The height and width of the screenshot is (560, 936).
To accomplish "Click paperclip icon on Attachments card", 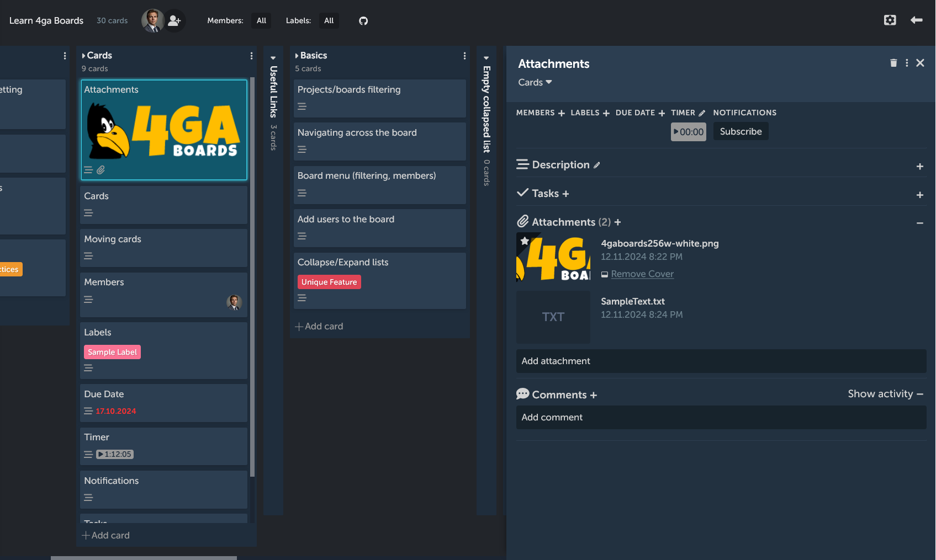I will (101, 170).
